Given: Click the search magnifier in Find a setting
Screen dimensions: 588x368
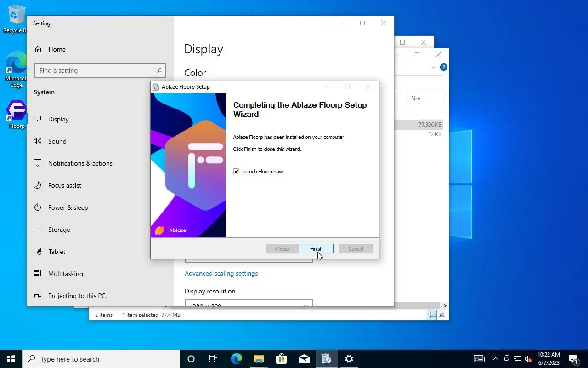Looking at the screenshot, I should [159, 71].
